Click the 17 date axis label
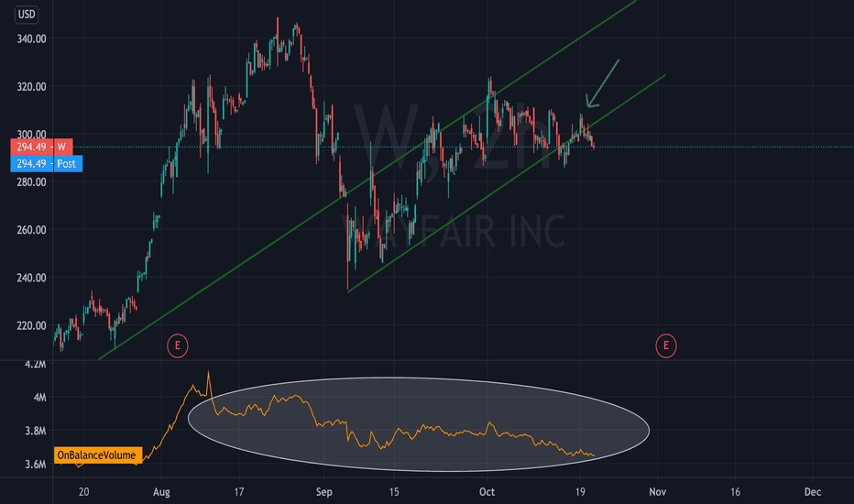The image size is (854, 504). (238, 492)
